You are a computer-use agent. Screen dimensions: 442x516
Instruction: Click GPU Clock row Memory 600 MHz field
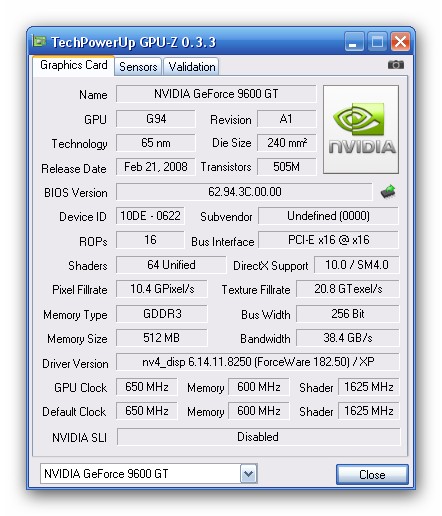[x=259, y=387]
